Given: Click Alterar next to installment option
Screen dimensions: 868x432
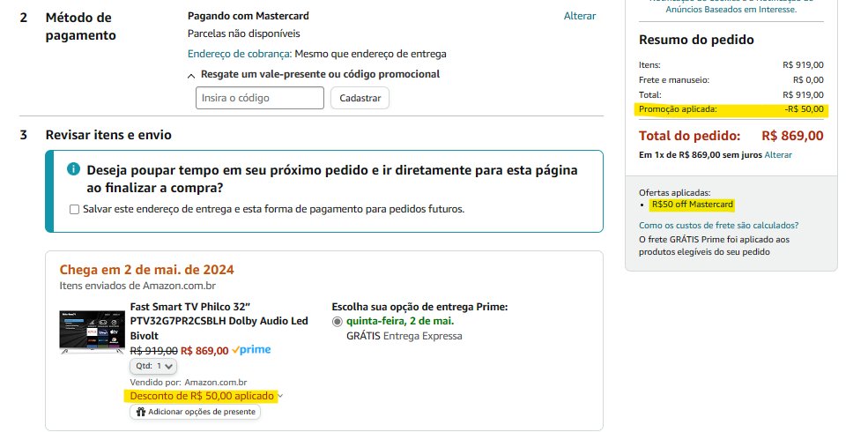Looking at the screenshot, I should pos(778,154).
